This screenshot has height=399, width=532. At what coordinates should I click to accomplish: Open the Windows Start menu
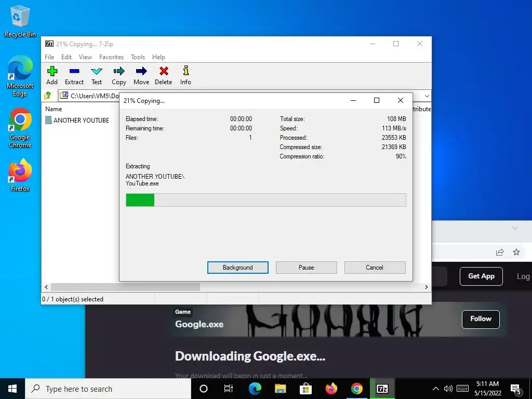(x=12, y=389)
